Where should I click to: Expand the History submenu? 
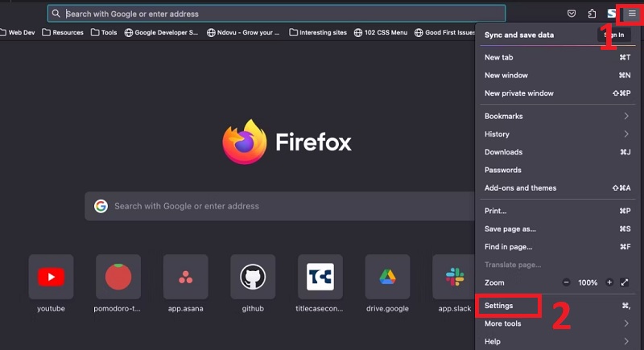[x=555, y=134]
